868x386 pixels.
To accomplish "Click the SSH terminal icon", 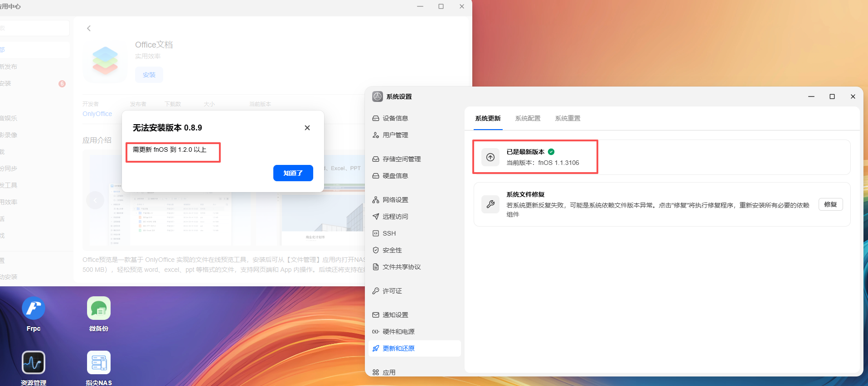I will [376, 233].
